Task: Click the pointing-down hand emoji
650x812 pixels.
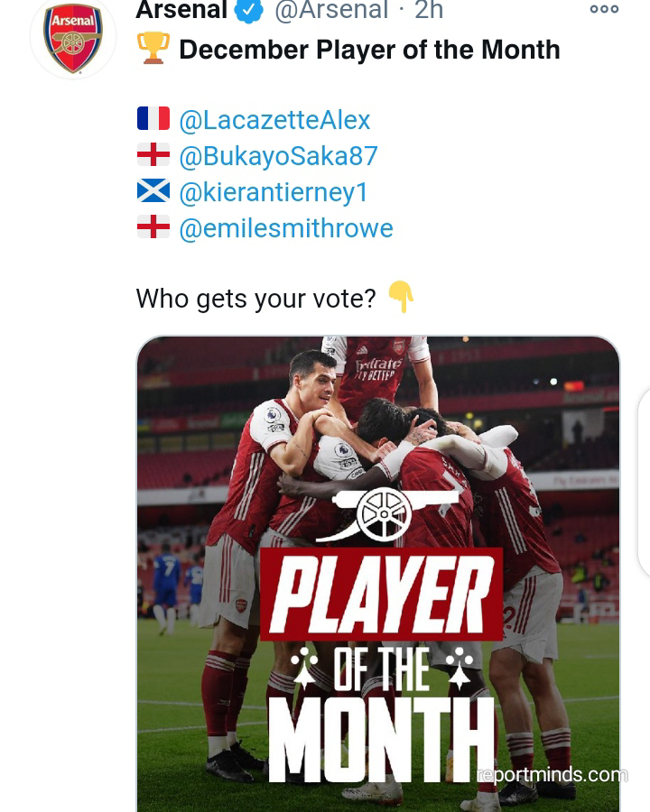Action: coord(401,296)
